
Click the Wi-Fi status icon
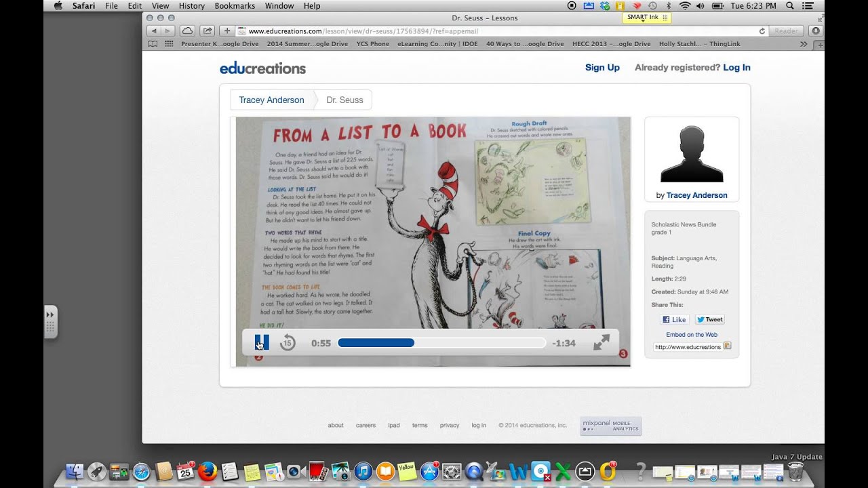685,5
